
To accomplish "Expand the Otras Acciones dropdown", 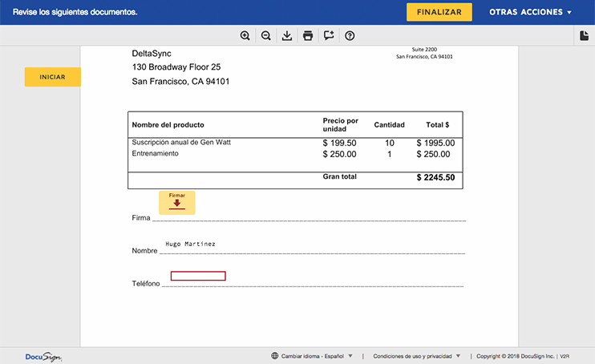I will pos(530,12).
